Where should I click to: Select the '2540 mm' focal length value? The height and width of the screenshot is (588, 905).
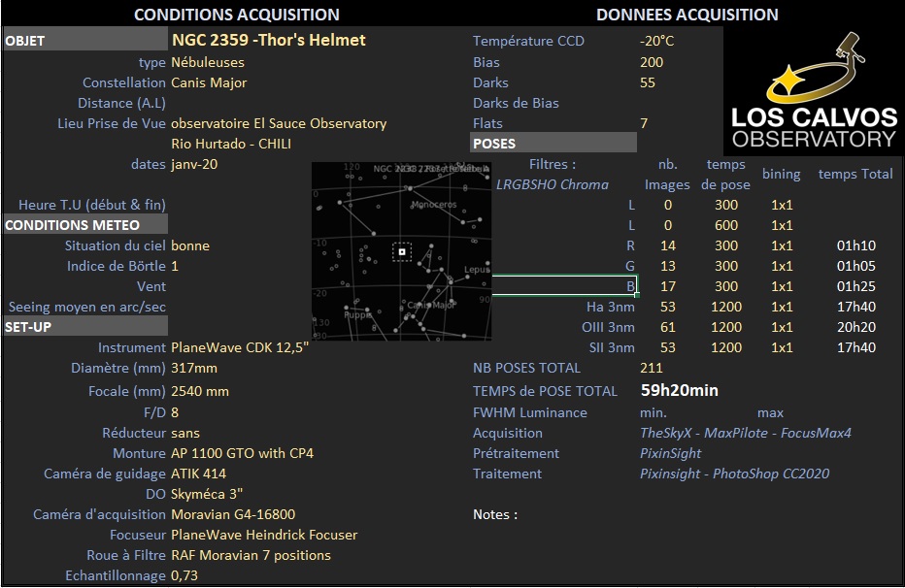pyautogui.click(x=200, y=391)
